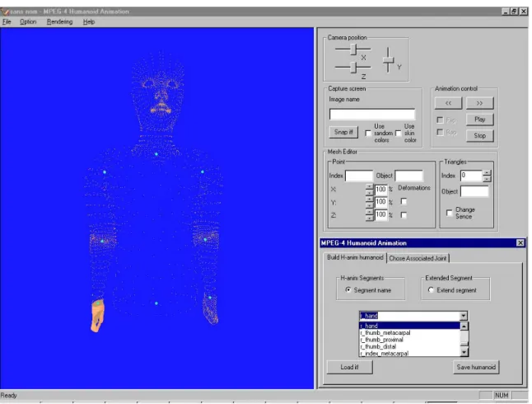Image resolution: width=532 pixels, height=404 pixels.
Task: Click the Point Index input field
Action: [x=359, y=176]
